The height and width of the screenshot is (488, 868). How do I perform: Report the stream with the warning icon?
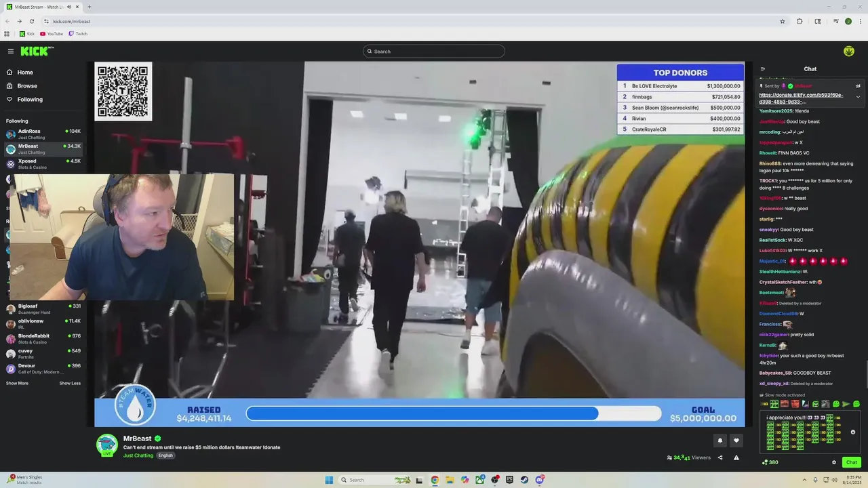736,457
